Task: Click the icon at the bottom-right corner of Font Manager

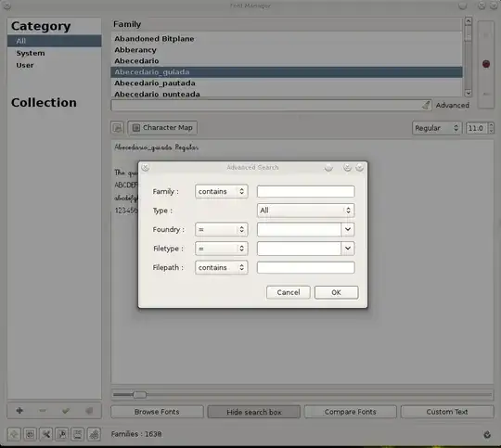Action: click(487, 435)
